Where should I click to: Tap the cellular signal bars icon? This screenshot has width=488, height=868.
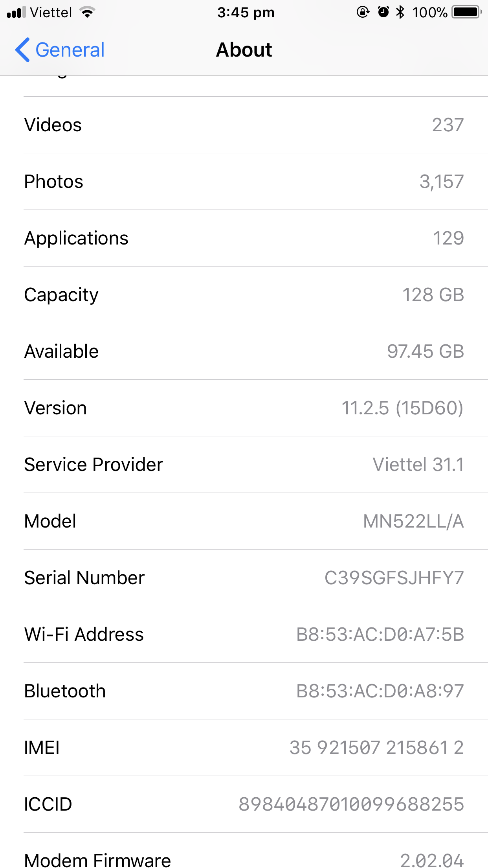(16, 13)
